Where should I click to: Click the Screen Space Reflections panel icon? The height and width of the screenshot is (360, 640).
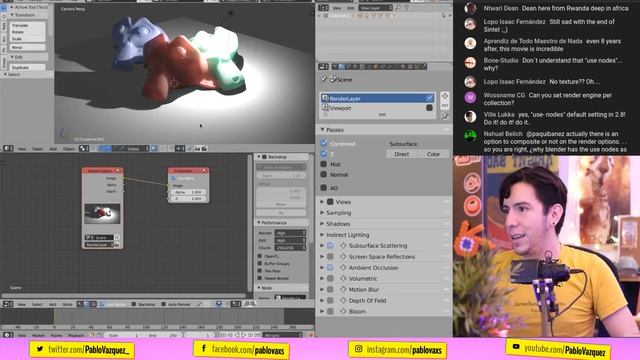[x=343, y=257]
